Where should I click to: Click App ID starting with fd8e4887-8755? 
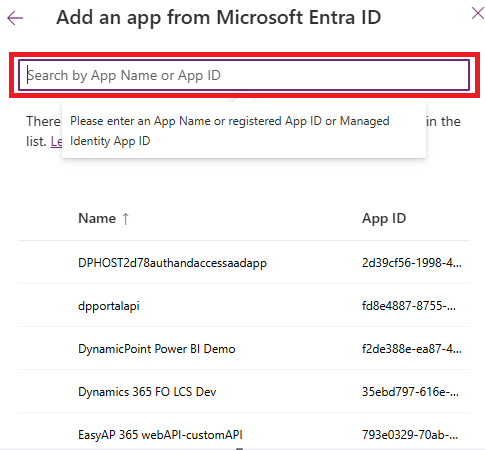click(x=409, y=306)
